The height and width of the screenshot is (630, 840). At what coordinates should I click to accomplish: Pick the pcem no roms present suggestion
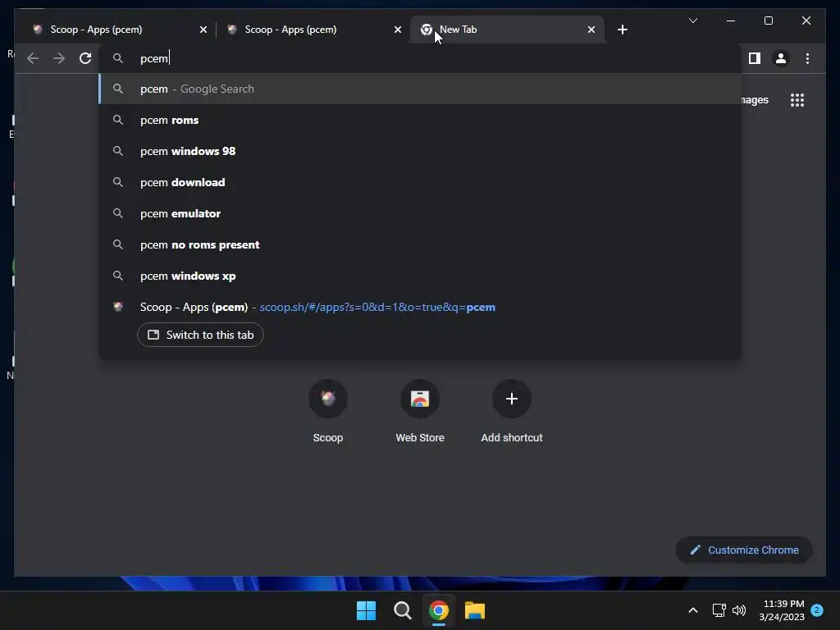pyautogui.click(x=420, y=244)
